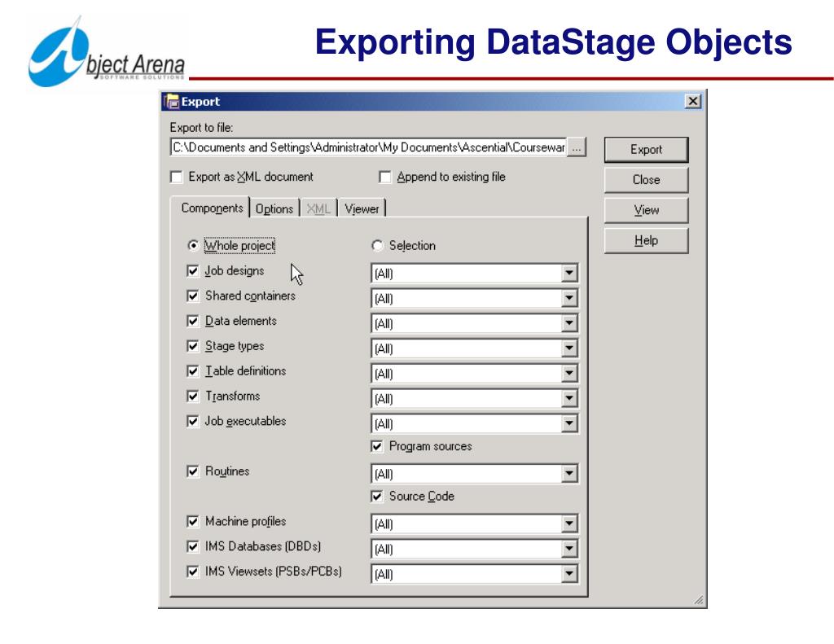Toggle the Job executables checkbox
This screenshot has height=644, width=834.
193,421
